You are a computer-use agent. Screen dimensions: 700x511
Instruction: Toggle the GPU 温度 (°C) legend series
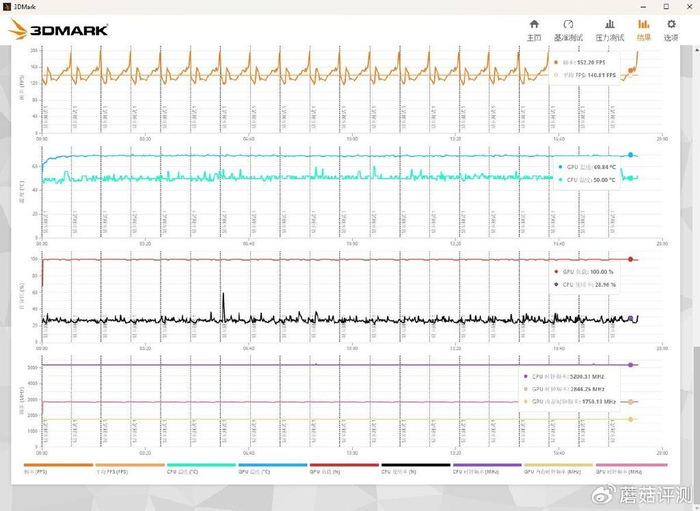[x=273, y=469]
